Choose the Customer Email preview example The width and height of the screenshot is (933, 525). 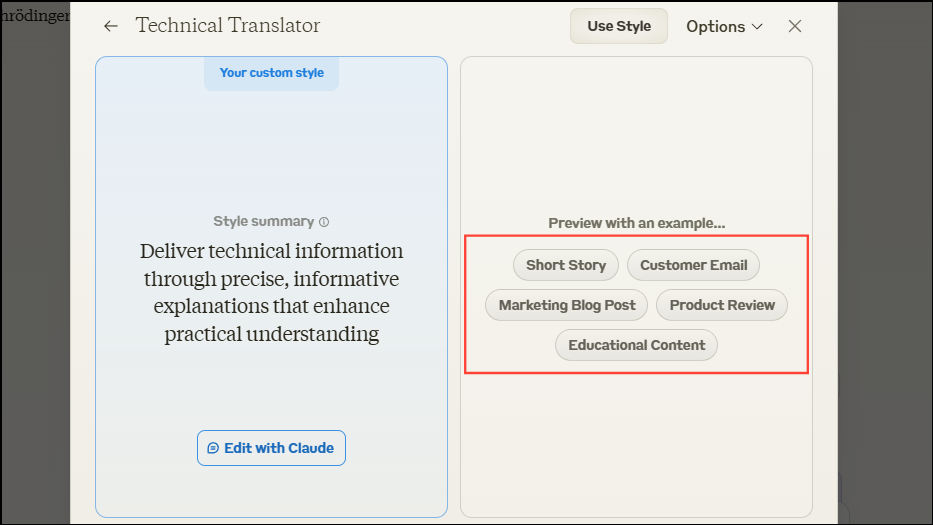[693, 265]
